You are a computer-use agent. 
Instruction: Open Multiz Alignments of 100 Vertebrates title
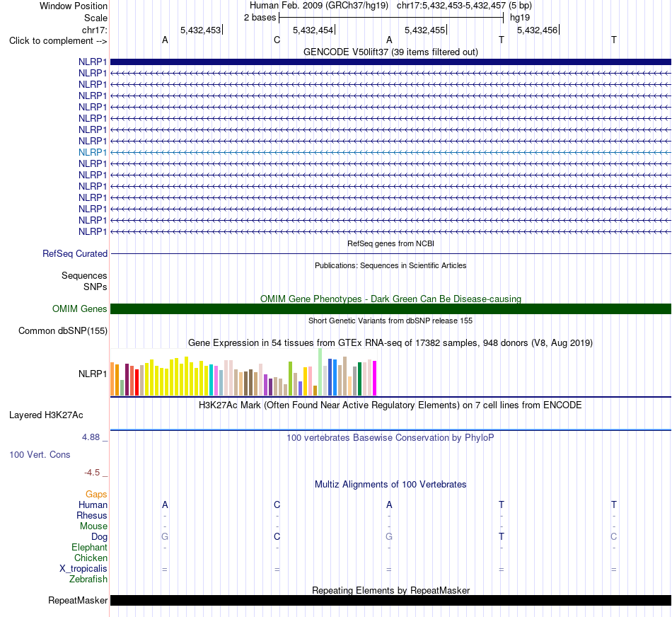tap(390, 485)
